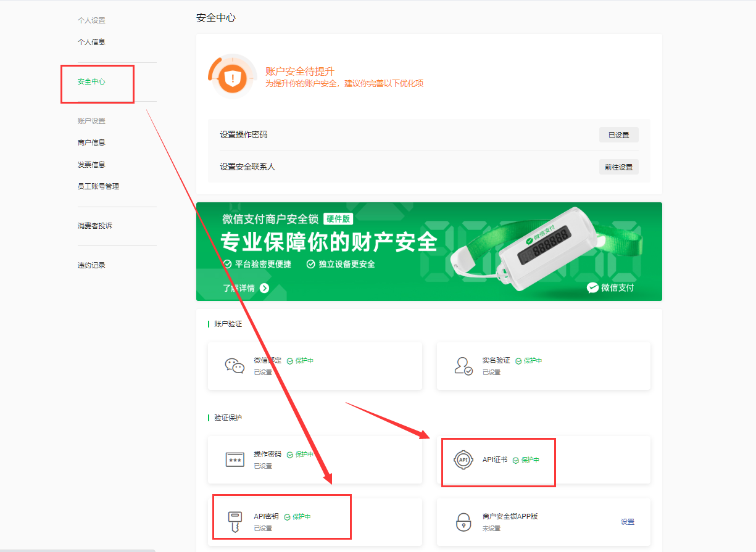Click the padlock icon in 商户安全锁APP版 card

pos(463,522)
